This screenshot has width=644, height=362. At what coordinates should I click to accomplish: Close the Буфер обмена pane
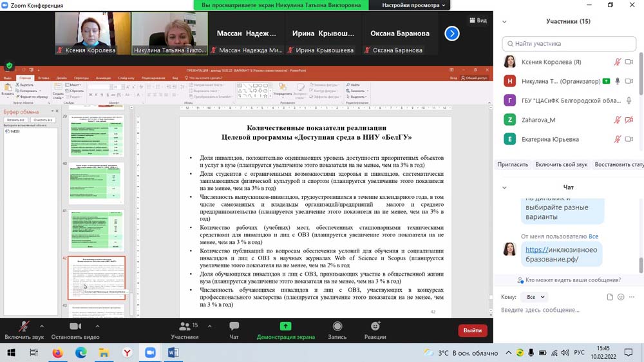57,111
